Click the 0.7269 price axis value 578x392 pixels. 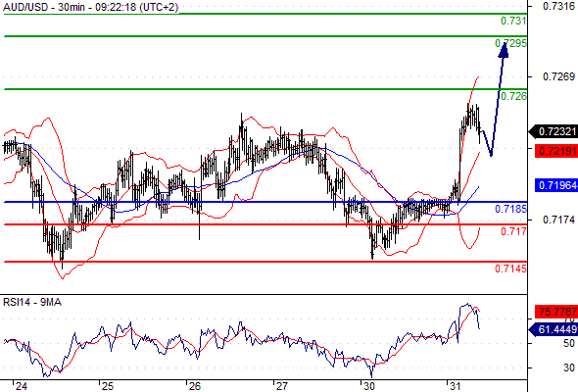pos(558,76)
